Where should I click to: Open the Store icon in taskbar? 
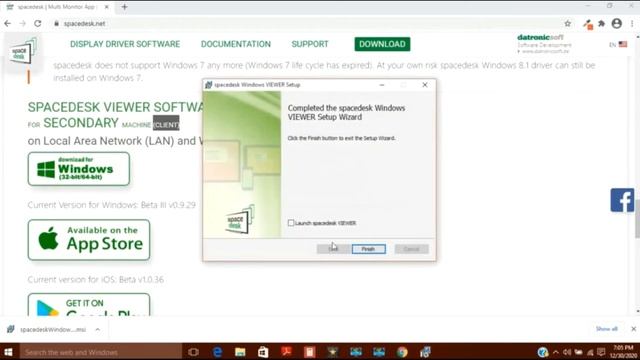click(263, 352)
